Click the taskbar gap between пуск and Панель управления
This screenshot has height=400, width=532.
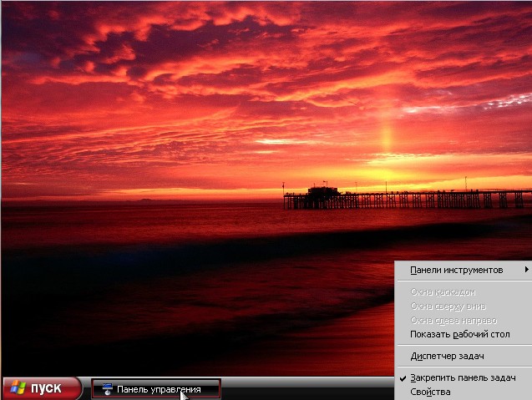pyautogui.click(x=87, y=389)
